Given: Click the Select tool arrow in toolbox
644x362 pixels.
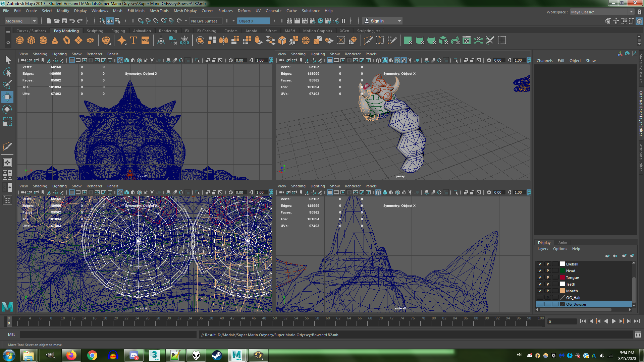Looking at the screenshot, I should pos(7,60).
